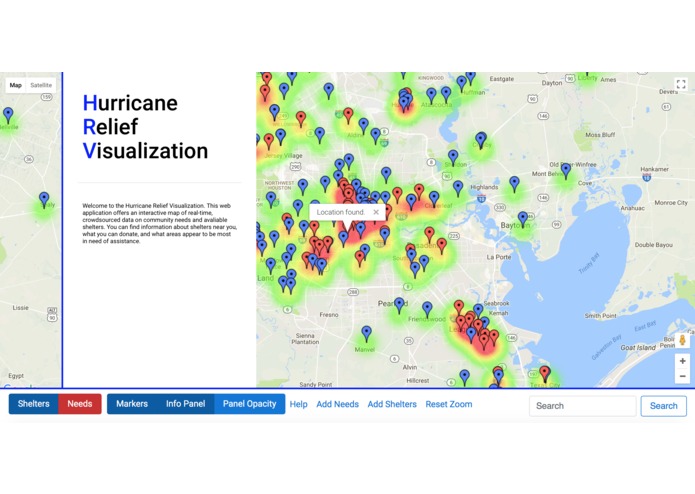Image resolution: width=695 pixels, height=494 pixels.
Task: Click the Moss Bluff map label
Action: (600, 135)
